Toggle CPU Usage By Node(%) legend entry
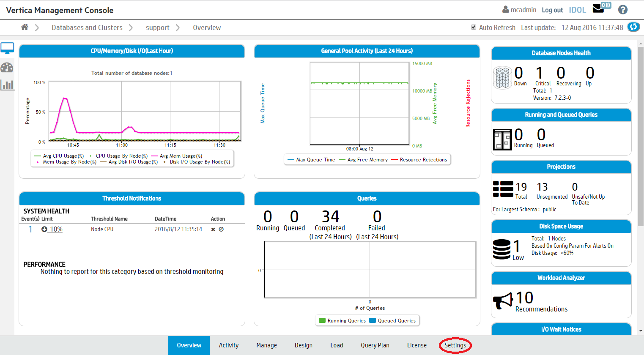 tap(118, 156)
